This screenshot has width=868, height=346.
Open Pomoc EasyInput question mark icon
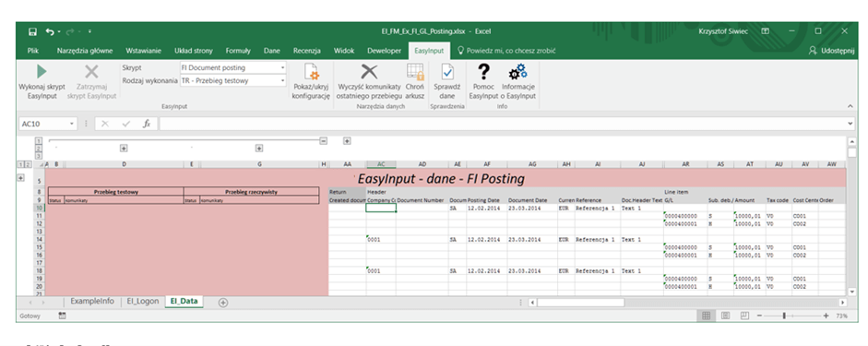pyautogui.click(x=484, y=72)
